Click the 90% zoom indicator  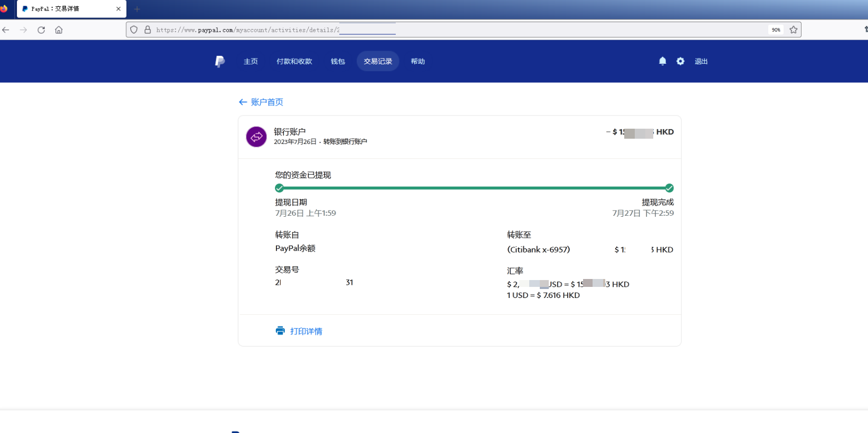(x=776, y=30)
